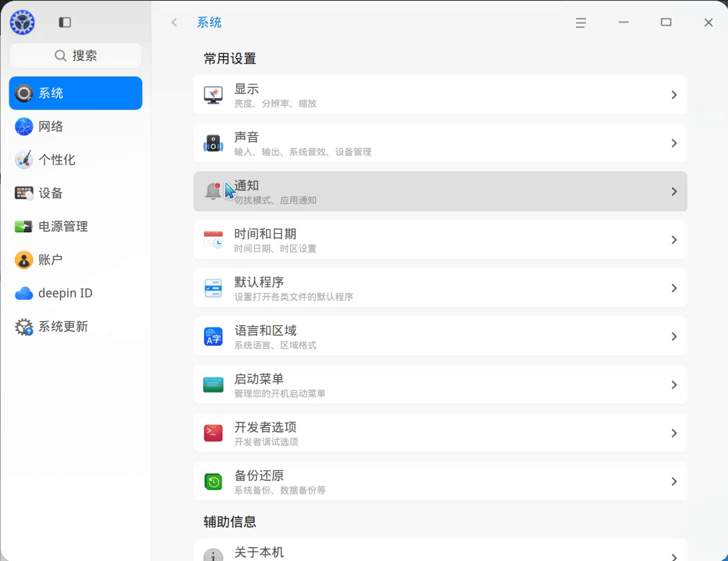Open deepin ID cloud icon
Screen dimensions: 728x561
pos(23,293)
